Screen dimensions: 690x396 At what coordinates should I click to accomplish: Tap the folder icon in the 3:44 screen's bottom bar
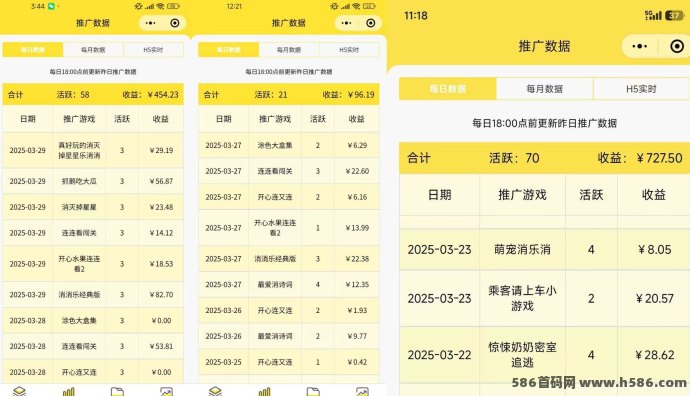[x=117, y=391]
